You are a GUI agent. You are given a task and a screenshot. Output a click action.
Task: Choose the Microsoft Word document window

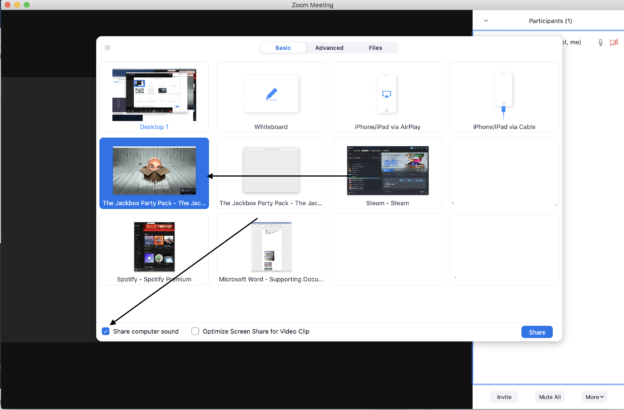tap(271, 250)
